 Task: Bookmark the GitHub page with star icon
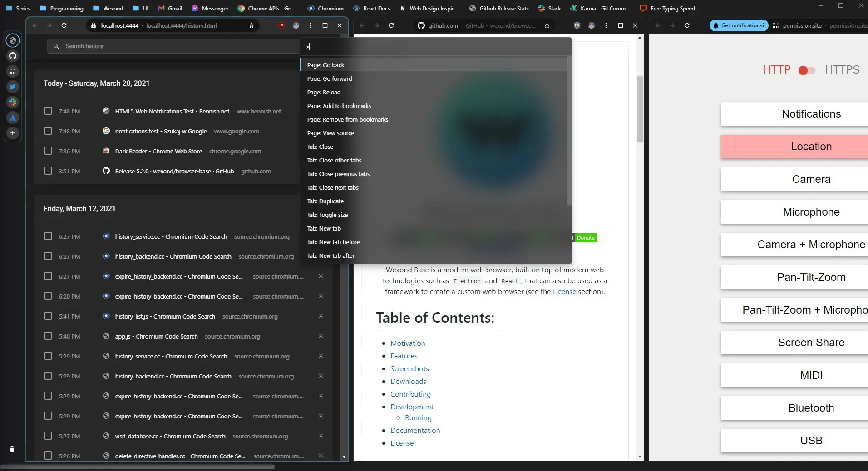[547, 25]
